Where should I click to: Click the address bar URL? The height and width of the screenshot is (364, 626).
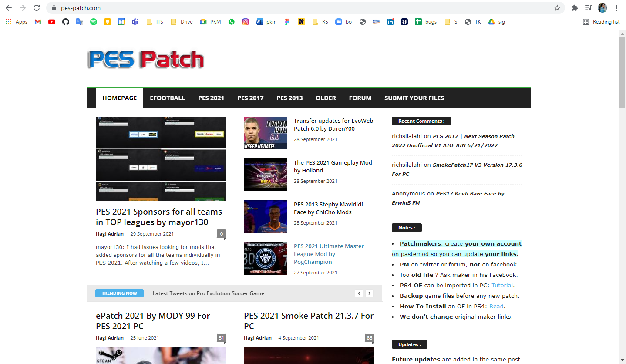click(81, 8)
